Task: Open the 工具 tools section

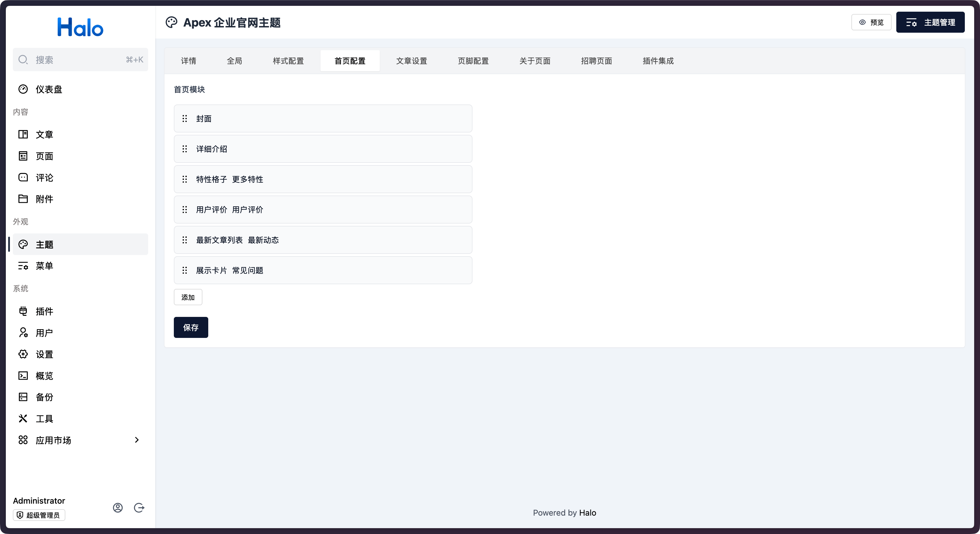Action: (x=45, y=418)
